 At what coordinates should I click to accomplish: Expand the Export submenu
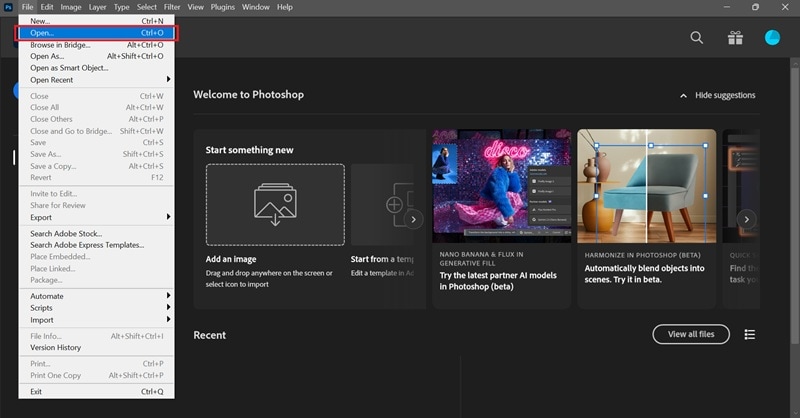coord(168,217)
